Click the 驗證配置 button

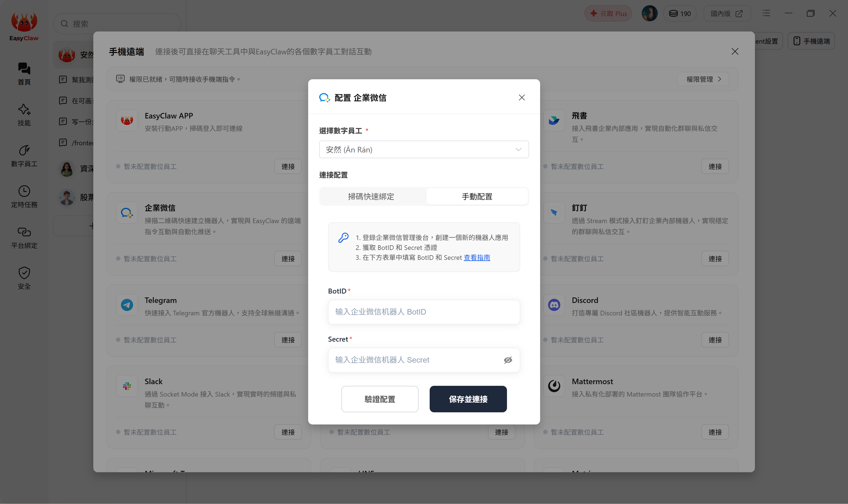pyautogui.click(x=379, y=399)
